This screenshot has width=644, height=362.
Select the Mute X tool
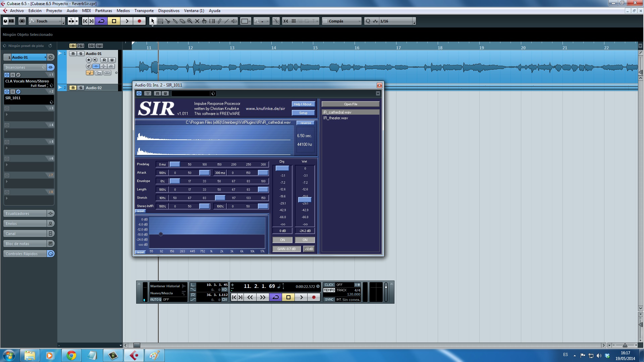(x=197, y=21)
